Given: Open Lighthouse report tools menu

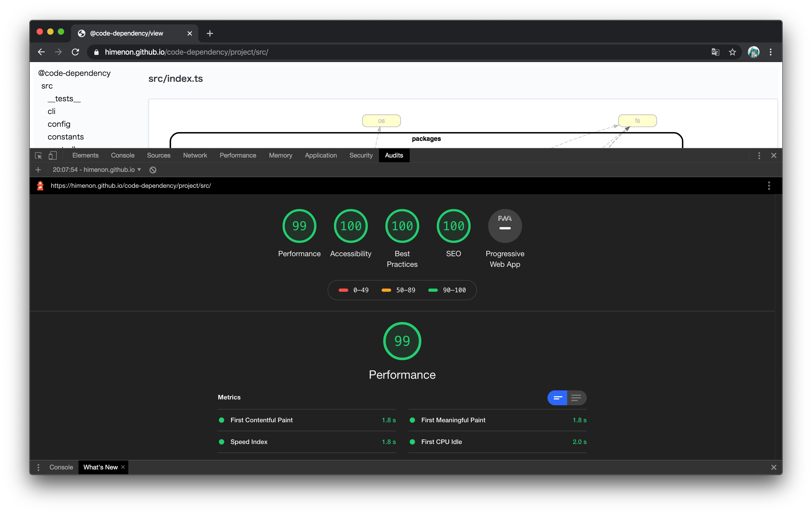Looking at the screenshot, I should tap(769, 186).
